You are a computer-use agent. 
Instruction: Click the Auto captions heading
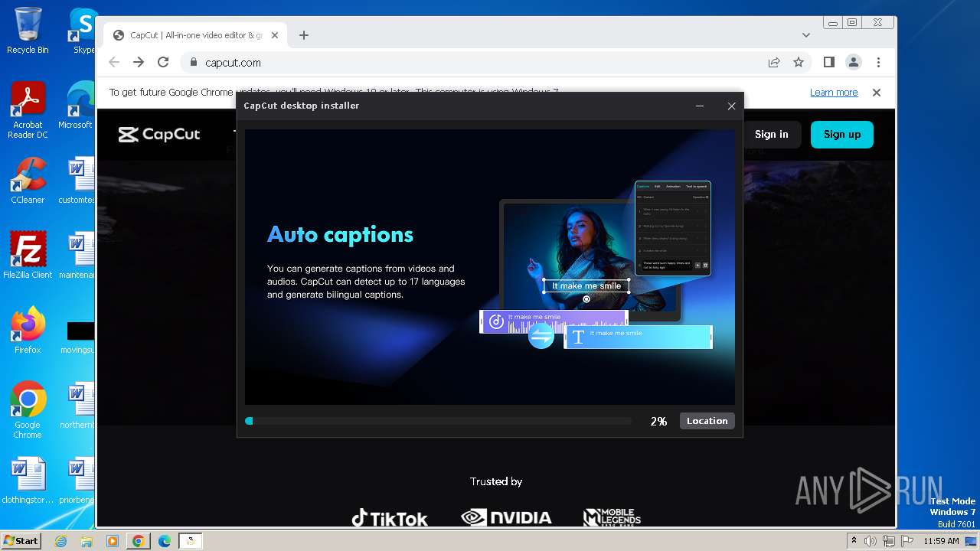(x=340, y=235)
